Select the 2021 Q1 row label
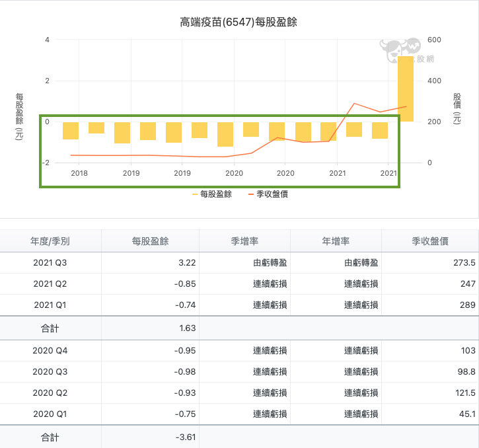 point(50,305)
